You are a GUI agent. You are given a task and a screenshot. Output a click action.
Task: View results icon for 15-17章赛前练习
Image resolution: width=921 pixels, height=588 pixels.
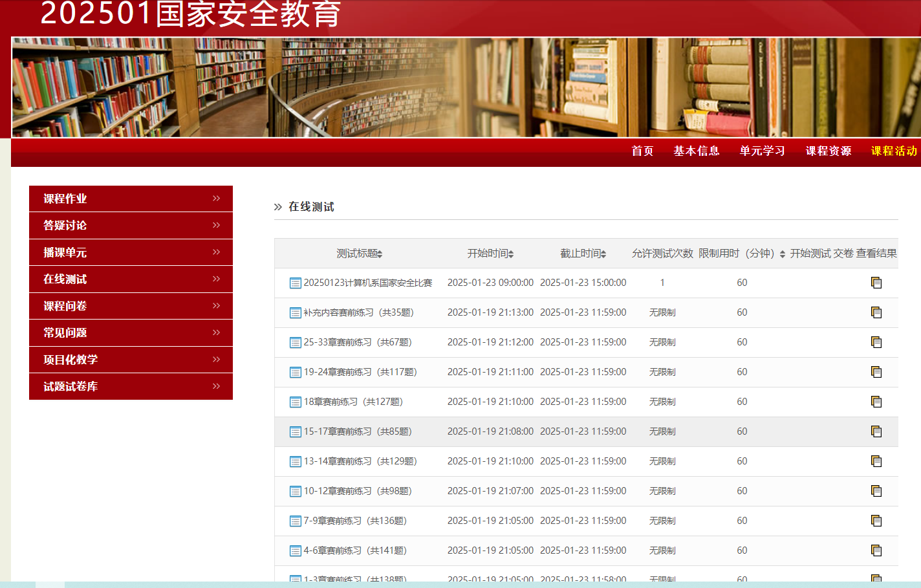click(x=876, y=431)
